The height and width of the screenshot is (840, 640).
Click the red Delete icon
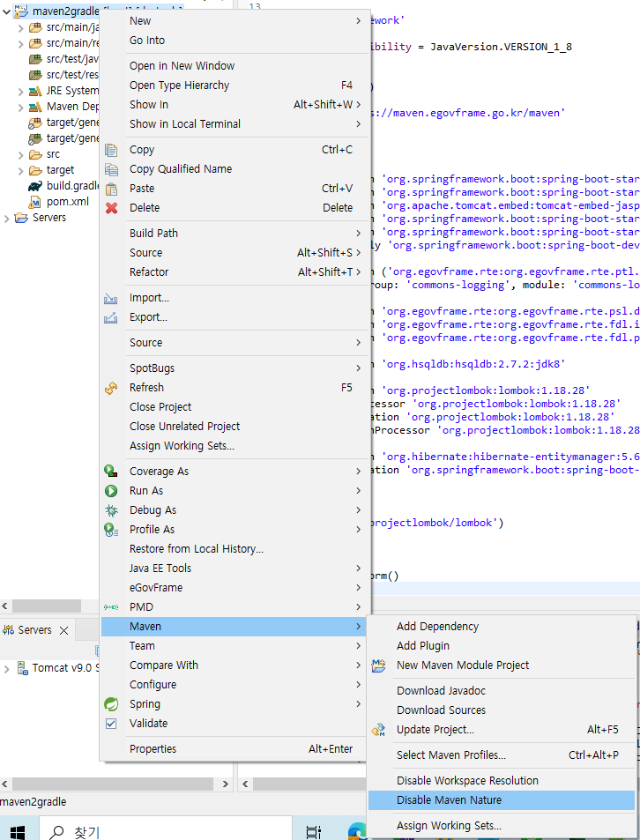112,208
